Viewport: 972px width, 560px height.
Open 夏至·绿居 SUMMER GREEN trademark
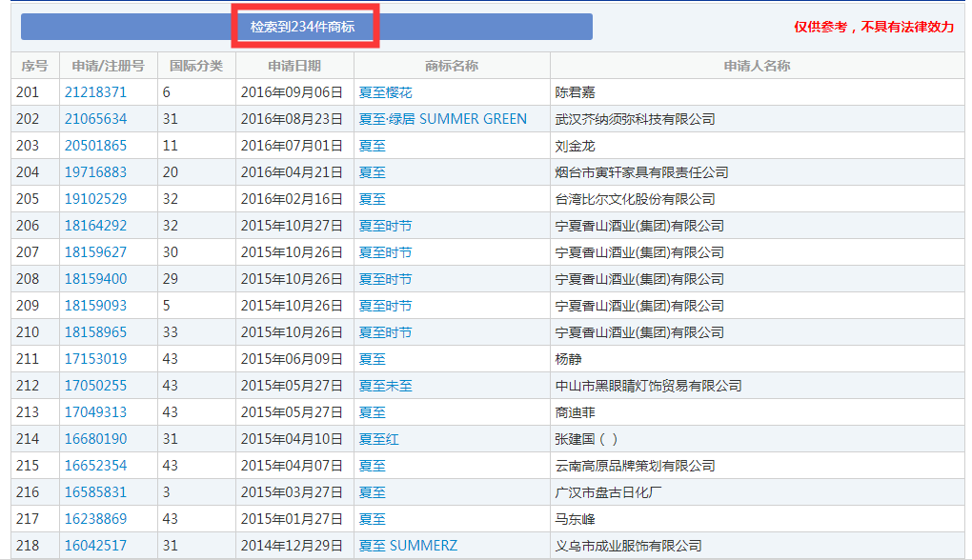(x=442, y=119)
